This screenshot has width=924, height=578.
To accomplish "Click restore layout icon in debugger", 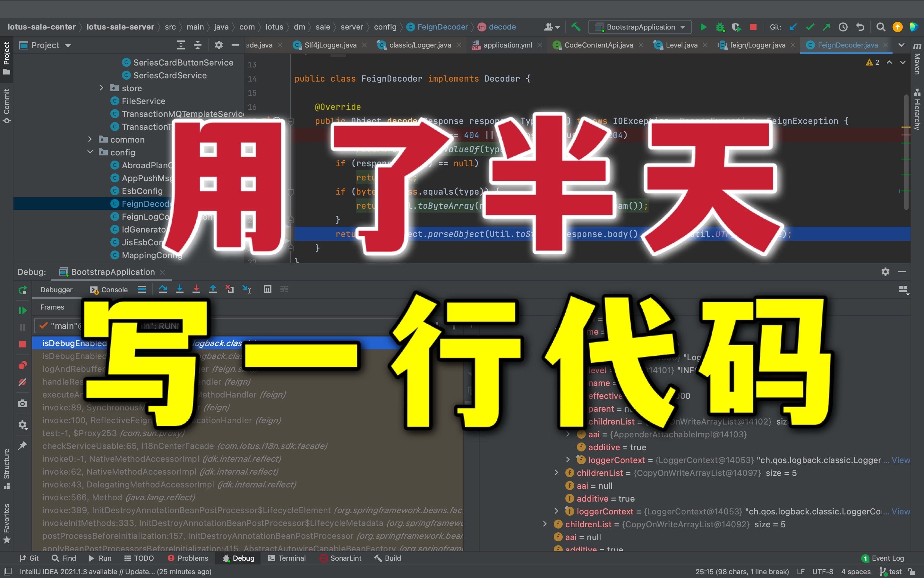I will click(x=903, y=289).
